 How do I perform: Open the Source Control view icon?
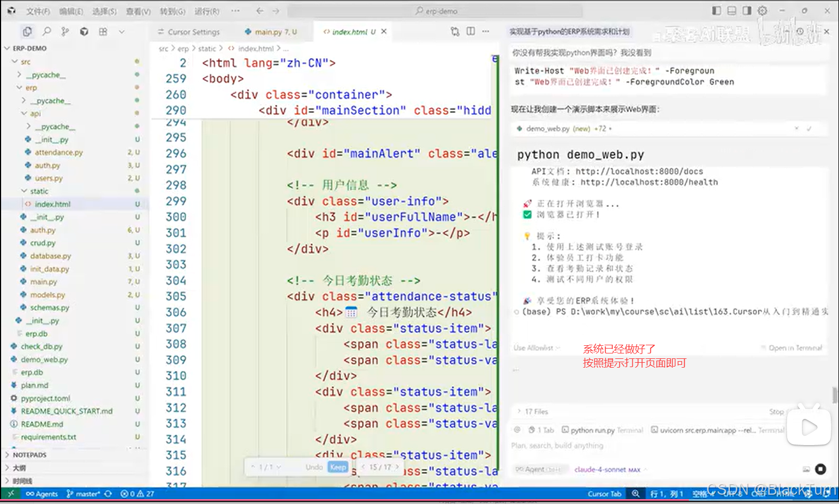tap(66, 32)
